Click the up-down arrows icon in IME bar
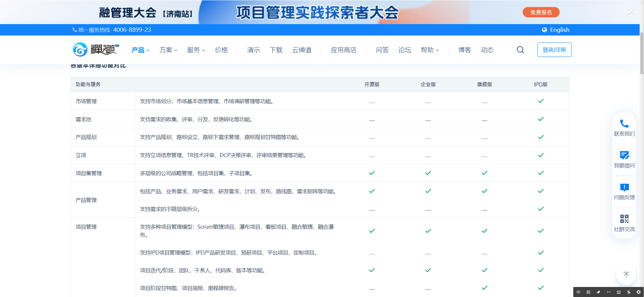The height and width of the screenshot is (297, 644). 629,292
